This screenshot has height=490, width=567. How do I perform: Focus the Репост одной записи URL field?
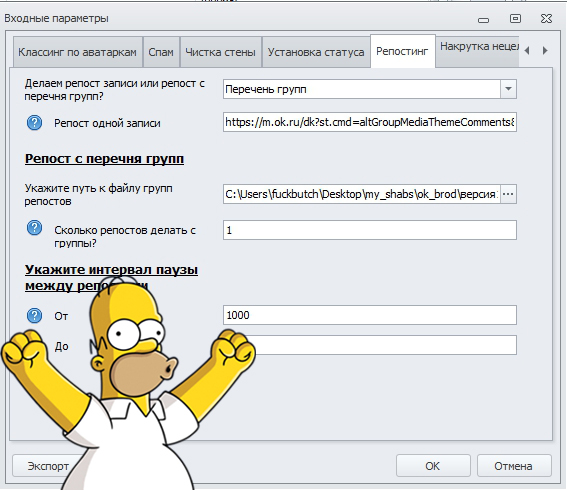point(370,122)
